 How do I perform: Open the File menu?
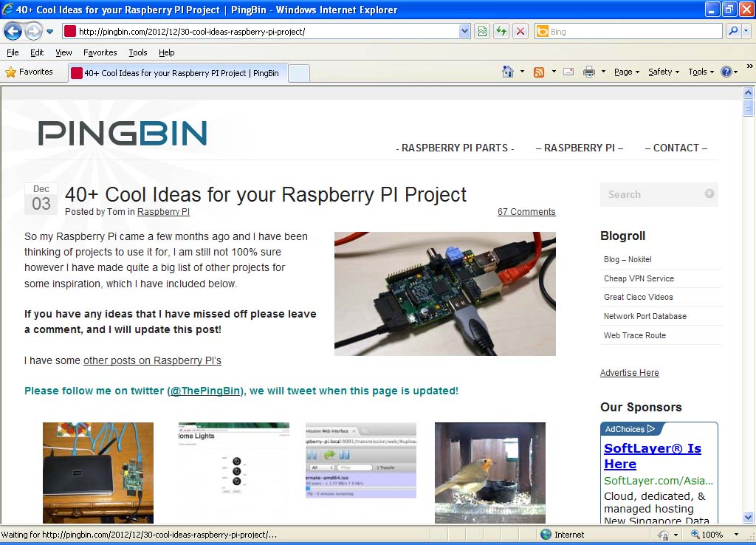click(13, 52)
